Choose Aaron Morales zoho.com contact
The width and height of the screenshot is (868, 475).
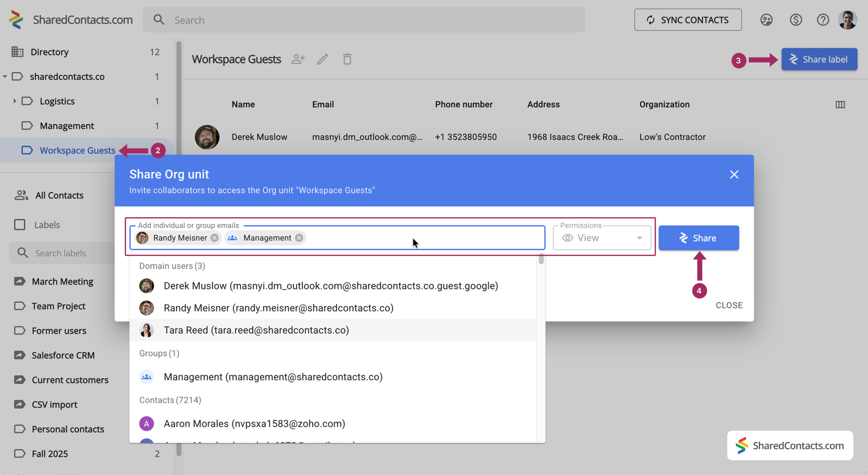pos(333,423)
